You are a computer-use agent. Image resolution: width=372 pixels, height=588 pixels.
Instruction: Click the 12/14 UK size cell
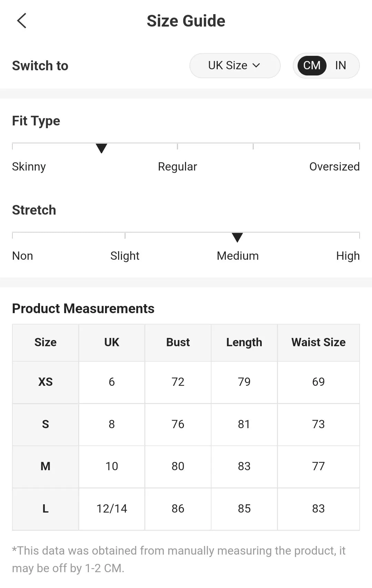click(x=112, y=509)
